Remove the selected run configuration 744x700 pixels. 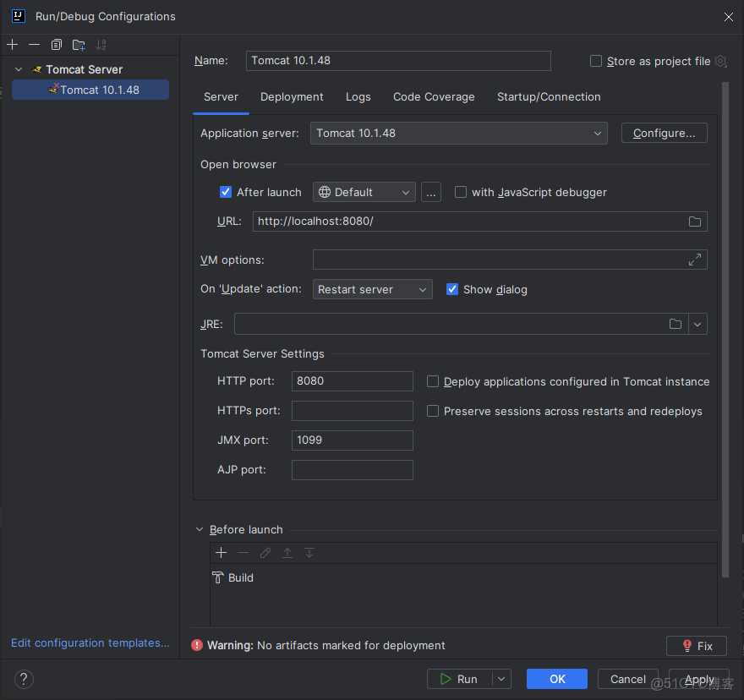click(x=34, y=45)
